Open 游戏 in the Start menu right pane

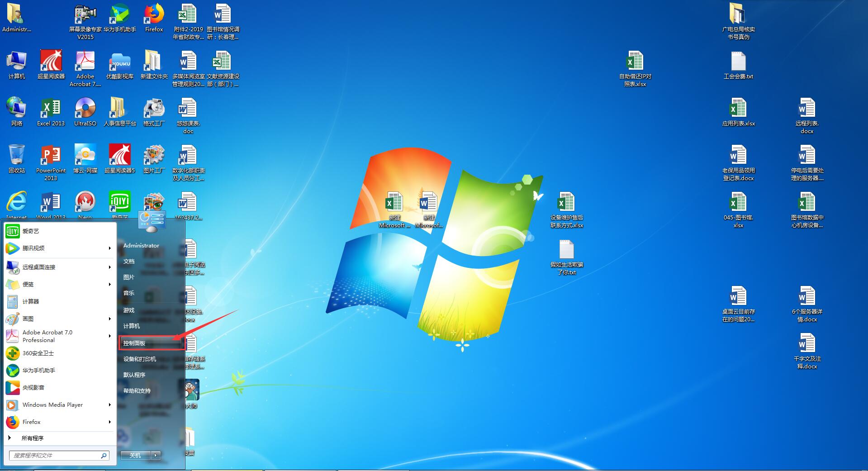pos(152,310)
